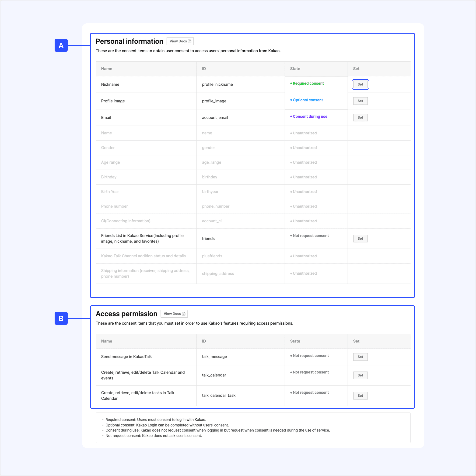This screenshot has width=476, height=476.
Task: Click Send message in KakaoTalk row name
Action: point(126,357)
